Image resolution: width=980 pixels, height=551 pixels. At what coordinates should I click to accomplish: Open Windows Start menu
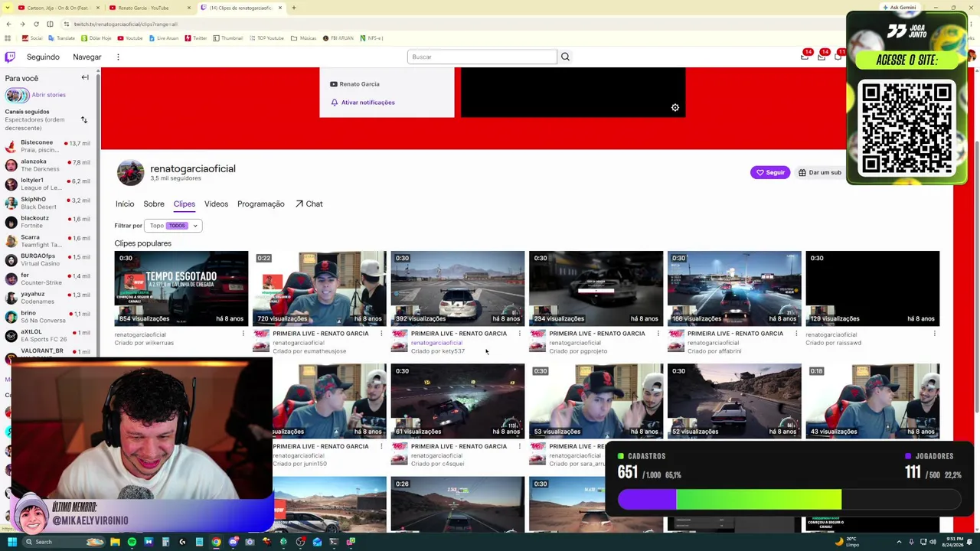click(12, 542)
